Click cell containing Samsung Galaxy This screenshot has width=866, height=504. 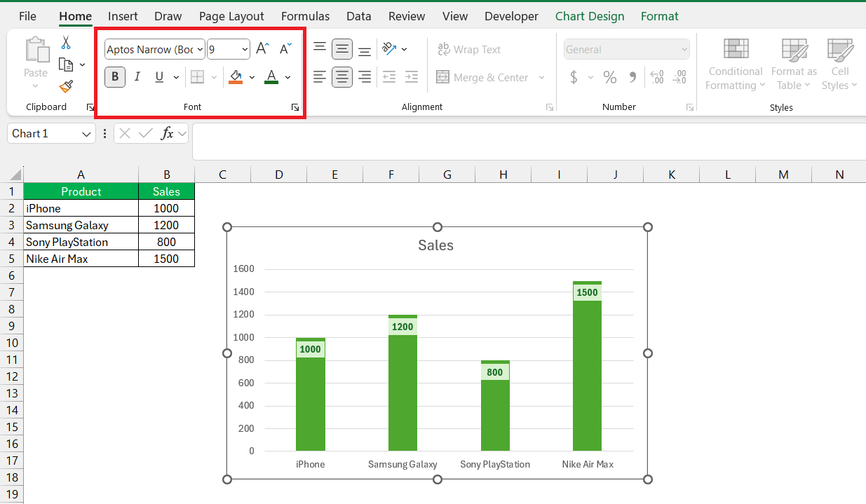coord(81,225)
